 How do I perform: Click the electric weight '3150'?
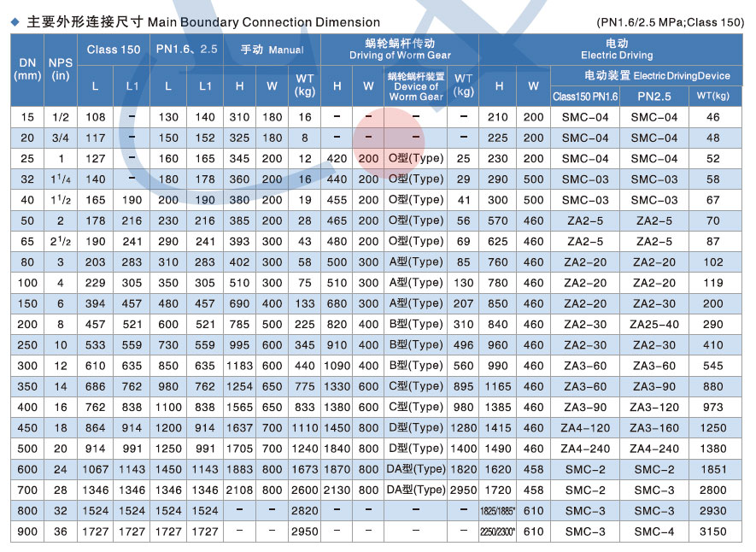click(712, 531)
